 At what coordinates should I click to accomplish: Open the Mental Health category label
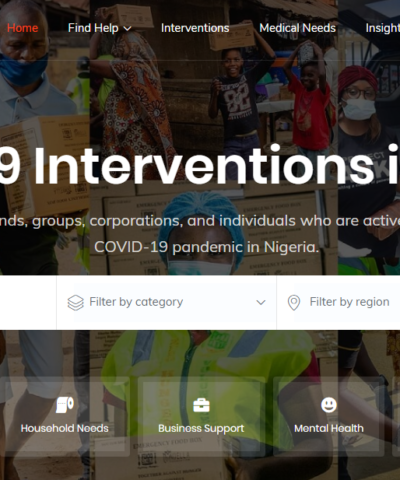pyautogui.click(x=329, y=428)
